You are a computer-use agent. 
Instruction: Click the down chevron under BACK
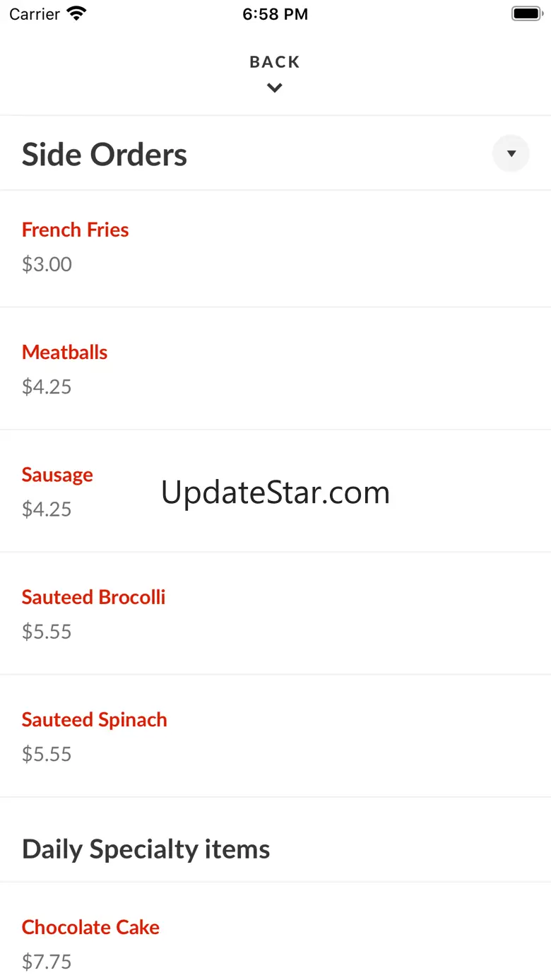click(275, 88)
